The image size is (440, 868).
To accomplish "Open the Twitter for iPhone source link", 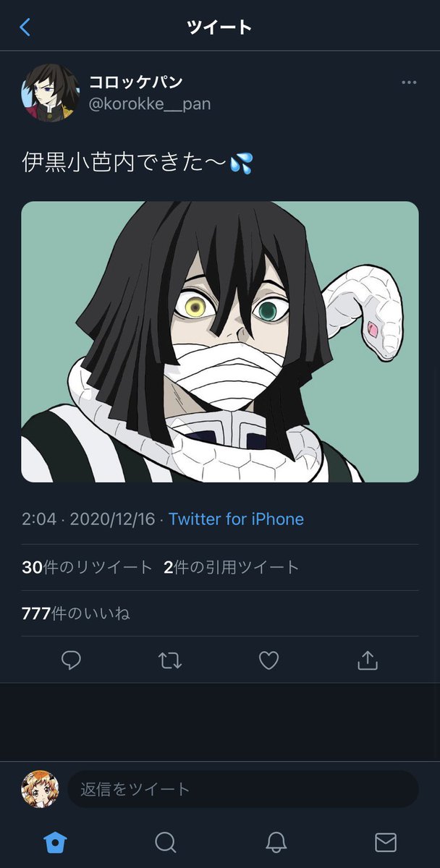I will (x=236, y=519).
